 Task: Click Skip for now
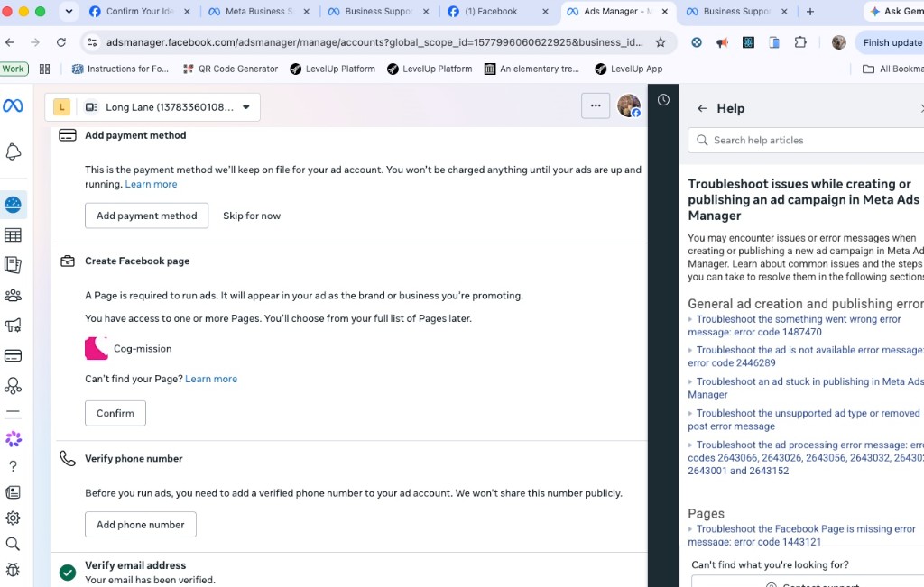252,216
